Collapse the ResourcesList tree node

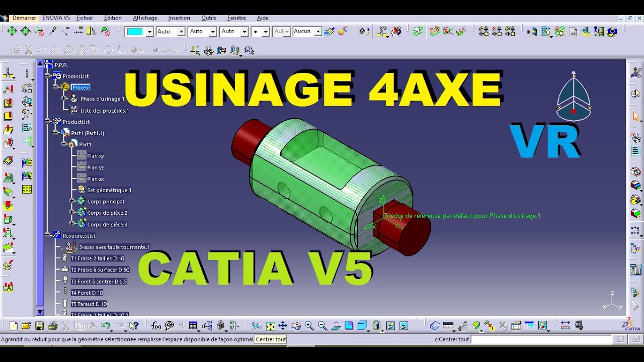(x=47, y=235)
